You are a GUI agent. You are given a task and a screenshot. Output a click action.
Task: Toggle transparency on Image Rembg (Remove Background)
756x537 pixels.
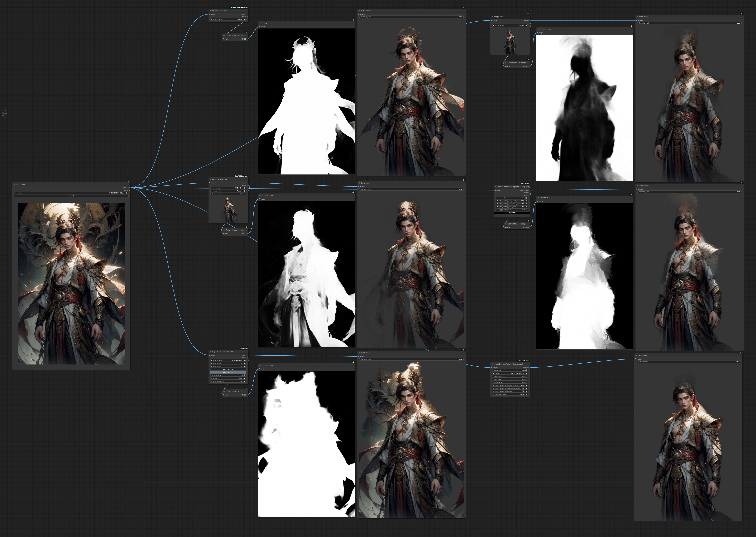[x=510, y=370]
